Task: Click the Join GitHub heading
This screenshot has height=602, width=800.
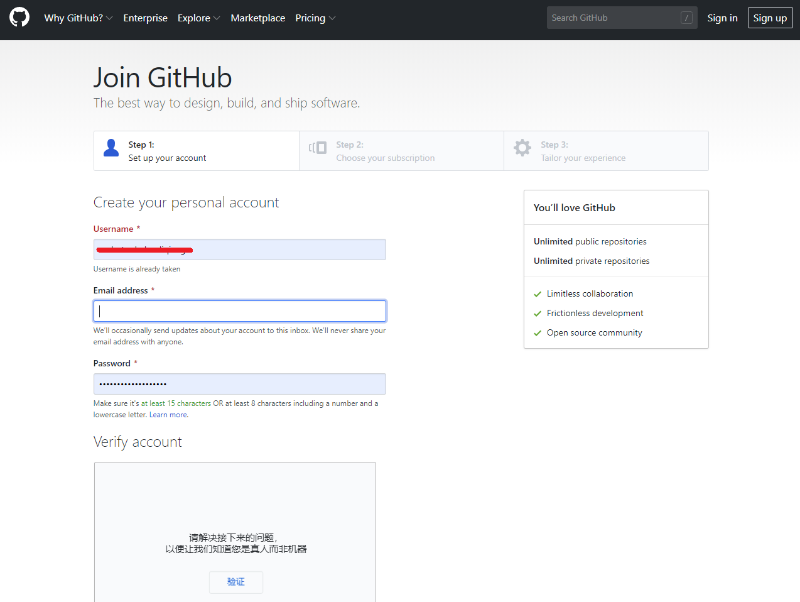Action: coord(162,78)
